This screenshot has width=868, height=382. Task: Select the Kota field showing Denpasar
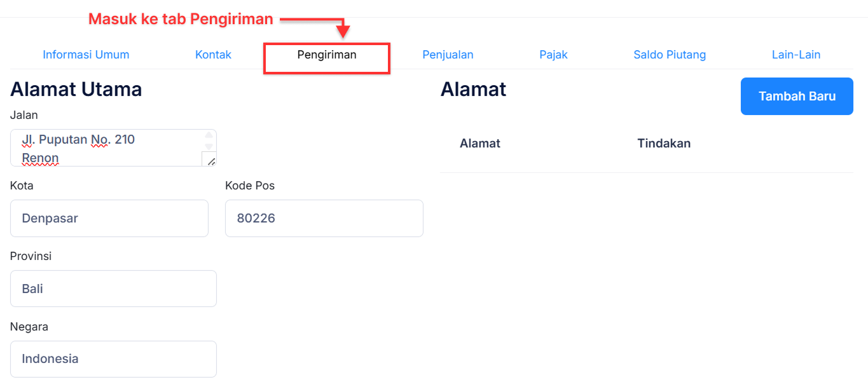(109, 218)
